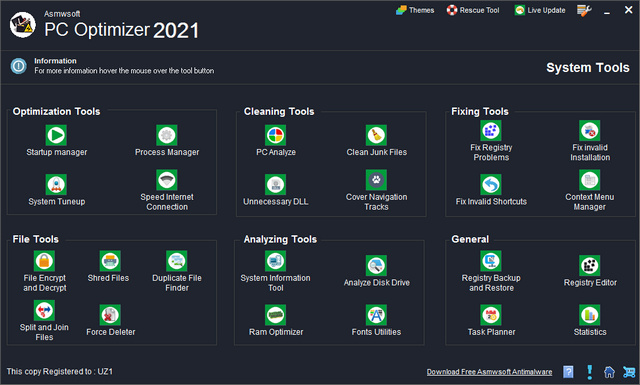Open Fix Invalid Installation icon
Screen dimensions: 640x385
point(590,131)
